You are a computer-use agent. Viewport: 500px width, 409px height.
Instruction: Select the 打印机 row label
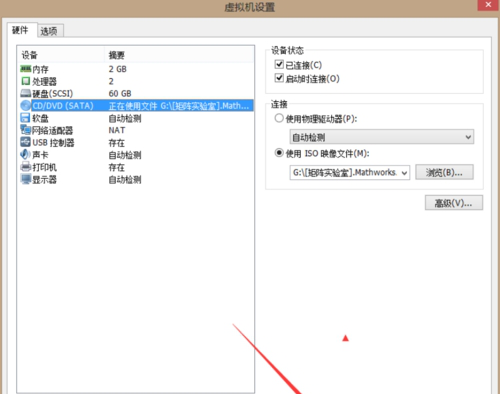44,167
